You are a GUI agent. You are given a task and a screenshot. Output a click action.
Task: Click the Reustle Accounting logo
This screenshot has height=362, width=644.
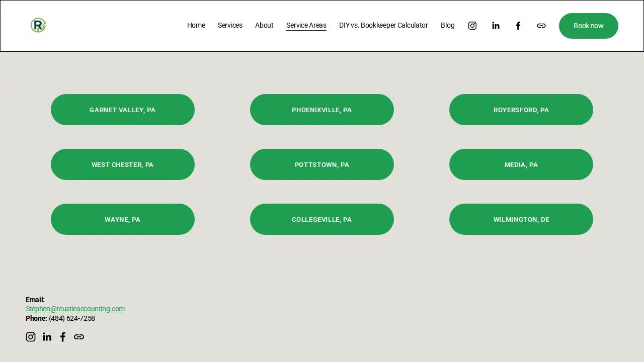38,25
